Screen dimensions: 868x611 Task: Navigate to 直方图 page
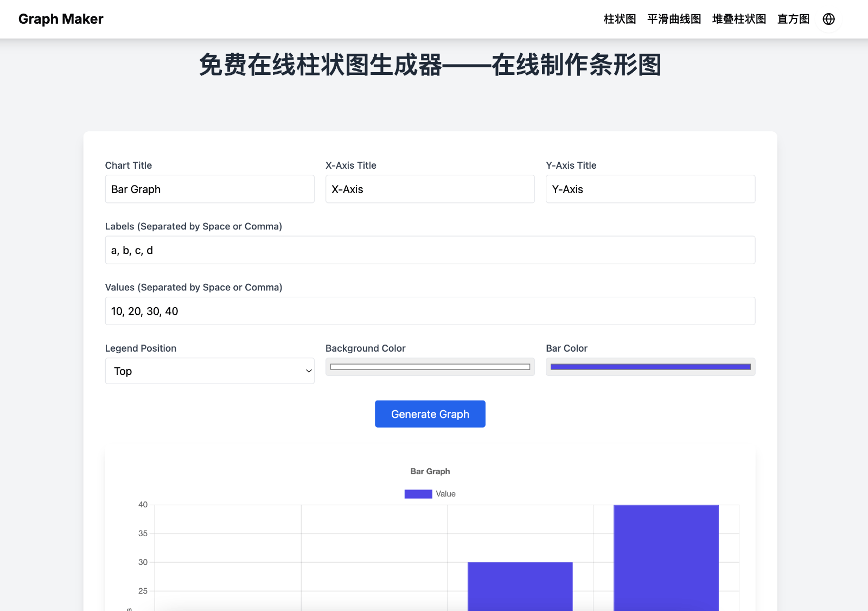[x=793, y=19]
